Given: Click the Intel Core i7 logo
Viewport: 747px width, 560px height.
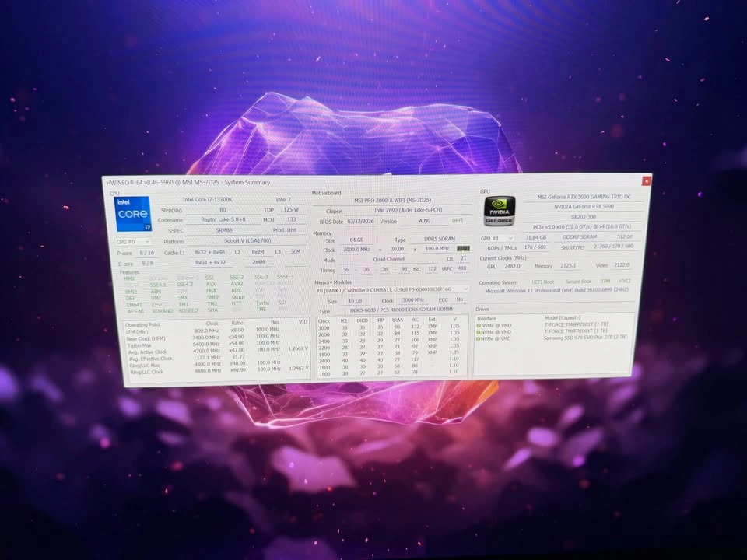Looking at the screenshot, I should click(x=133, y=215).
